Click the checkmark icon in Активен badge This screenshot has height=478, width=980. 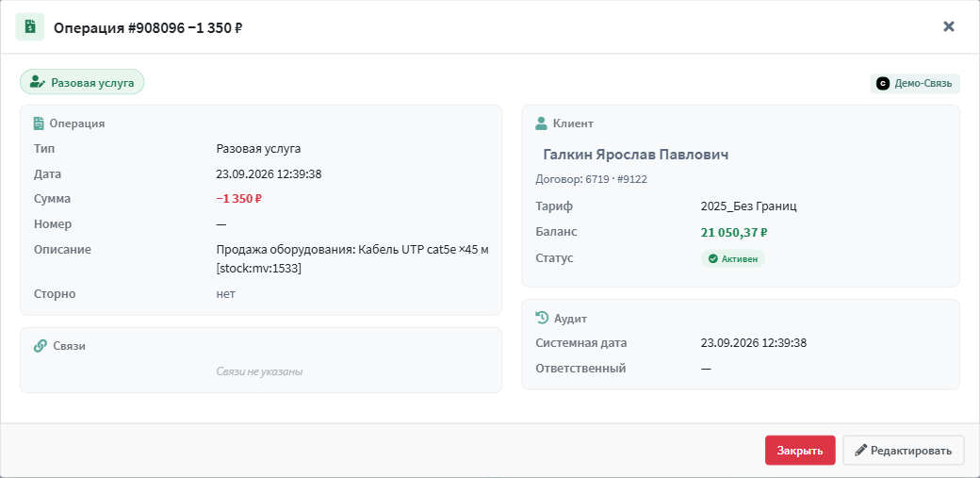pos(712,258)
